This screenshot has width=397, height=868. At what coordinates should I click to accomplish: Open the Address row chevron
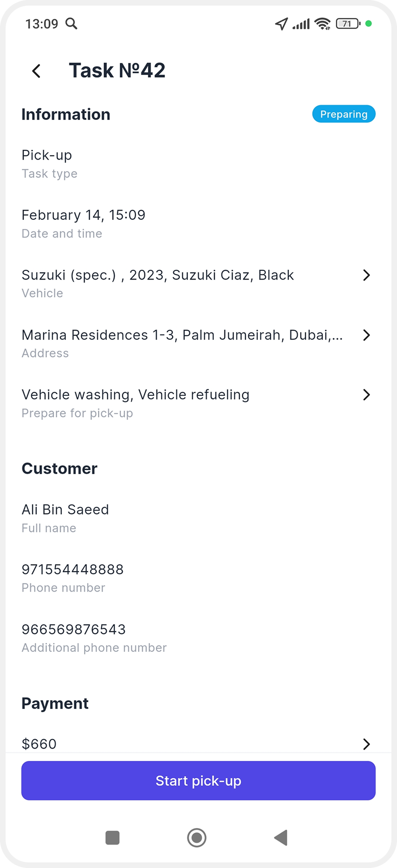point(366,335)
